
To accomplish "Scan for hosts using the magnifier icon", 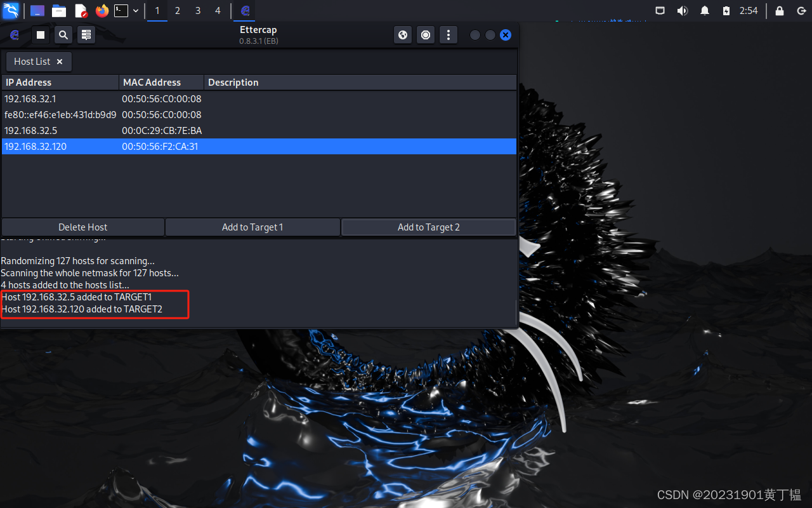I will [x=63, y=35].
